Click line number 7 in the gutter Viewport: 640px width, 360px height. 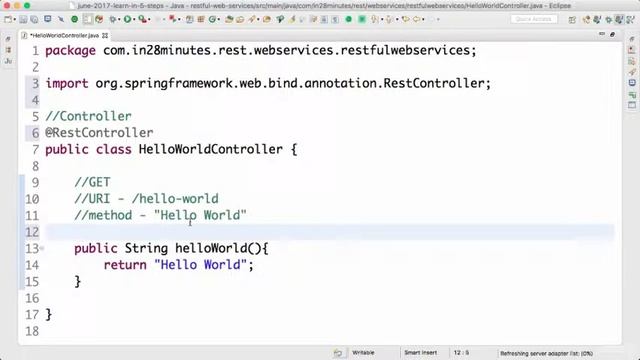[x=36, y=149]
